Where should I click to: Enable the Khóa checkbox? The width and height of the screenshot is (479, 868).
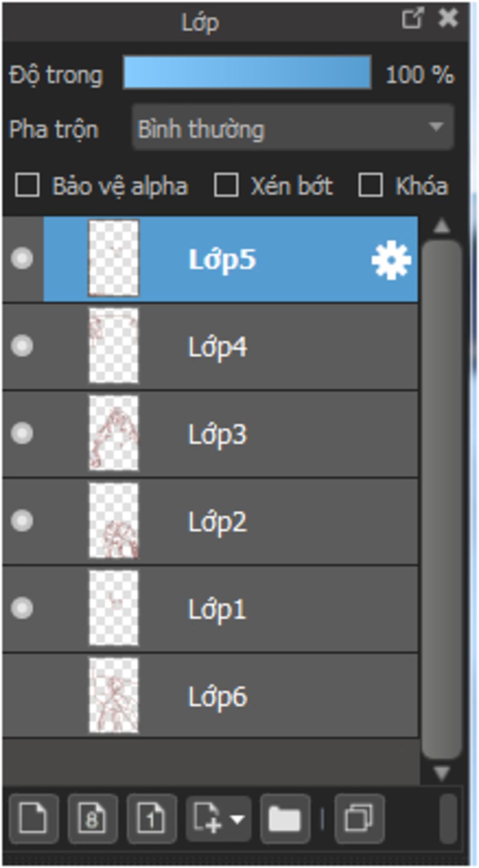(x=370, y=185)
